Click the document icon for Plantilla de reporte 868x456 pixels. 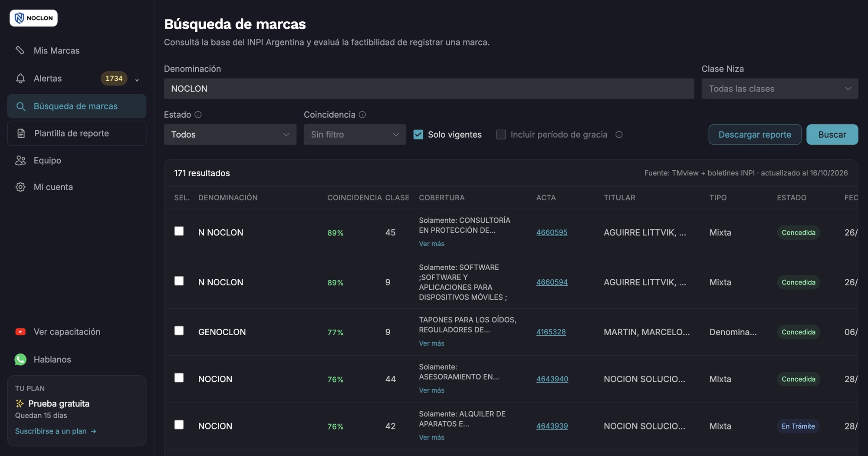21,133
